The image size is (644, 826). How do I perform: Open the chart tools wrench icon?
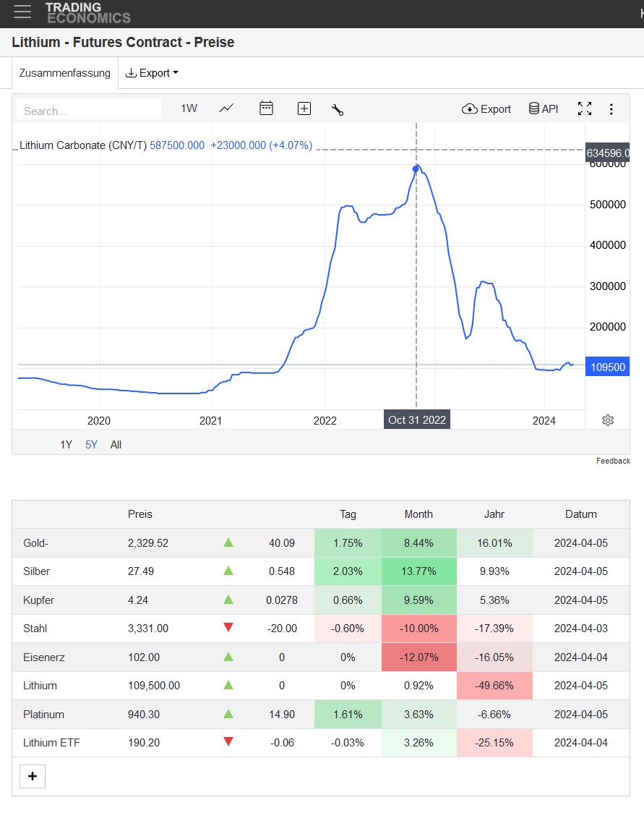pos(338,109)
